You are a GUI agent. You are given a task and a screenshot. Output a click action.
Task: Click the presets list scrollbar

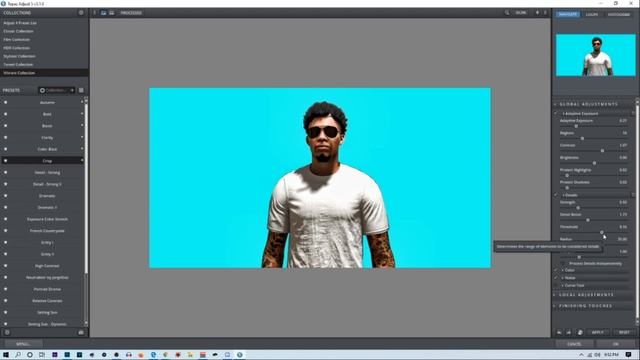click(x=86, y=188)
